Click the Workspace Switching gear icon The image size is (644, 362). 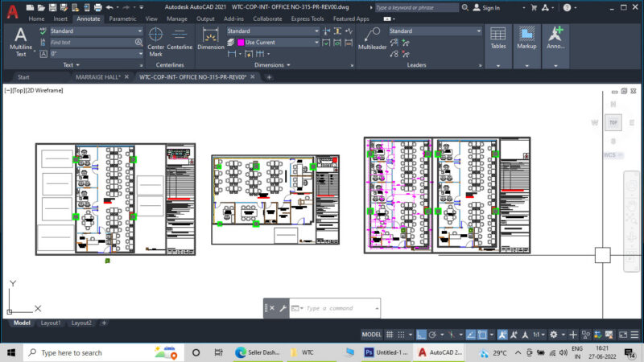(x=554, y=335)
